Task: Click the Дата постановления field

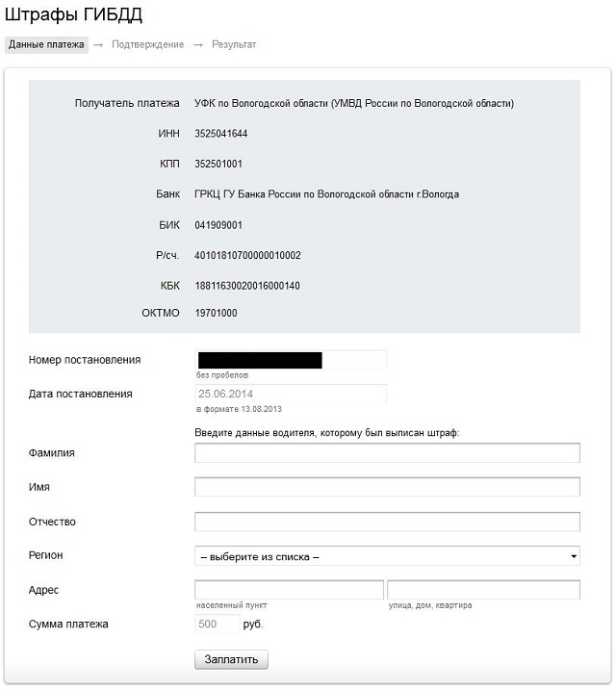Action: click(290, 394)
